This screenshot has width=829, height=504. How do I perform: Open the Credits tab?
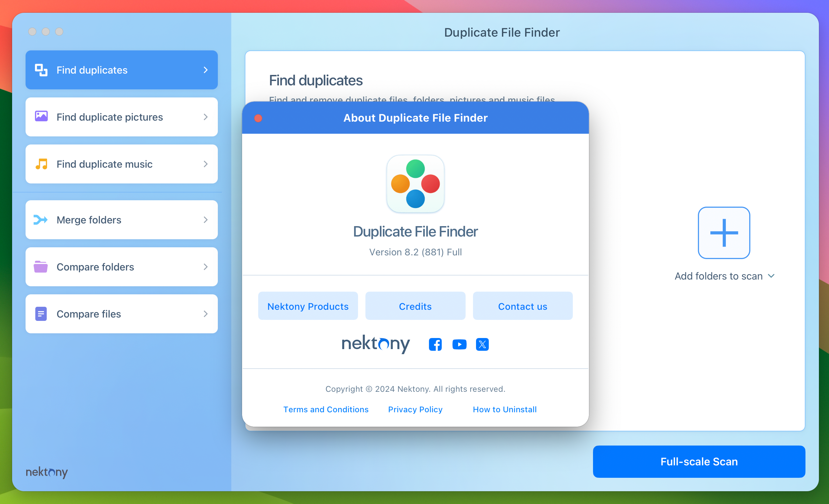[415, 306]
